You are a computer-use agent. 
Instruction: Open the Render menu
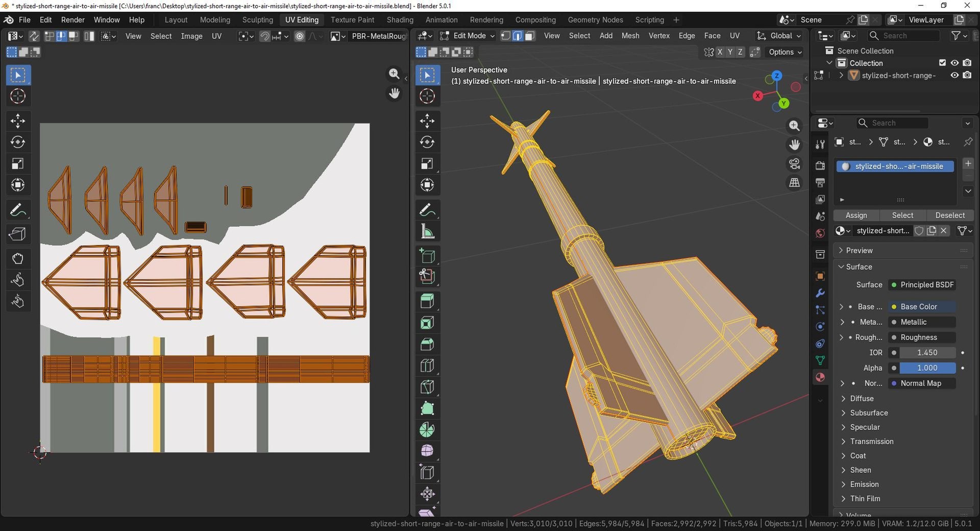click(x=72, y=20)
